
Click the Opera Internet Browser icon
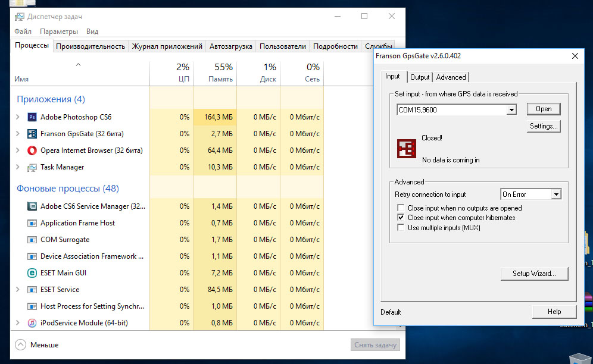(x=32, y=150)
